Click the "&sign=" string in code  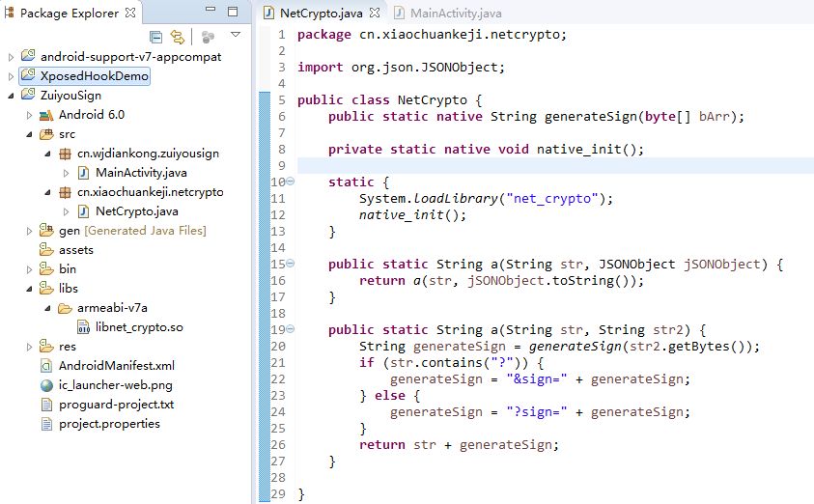tap(537, 379)
